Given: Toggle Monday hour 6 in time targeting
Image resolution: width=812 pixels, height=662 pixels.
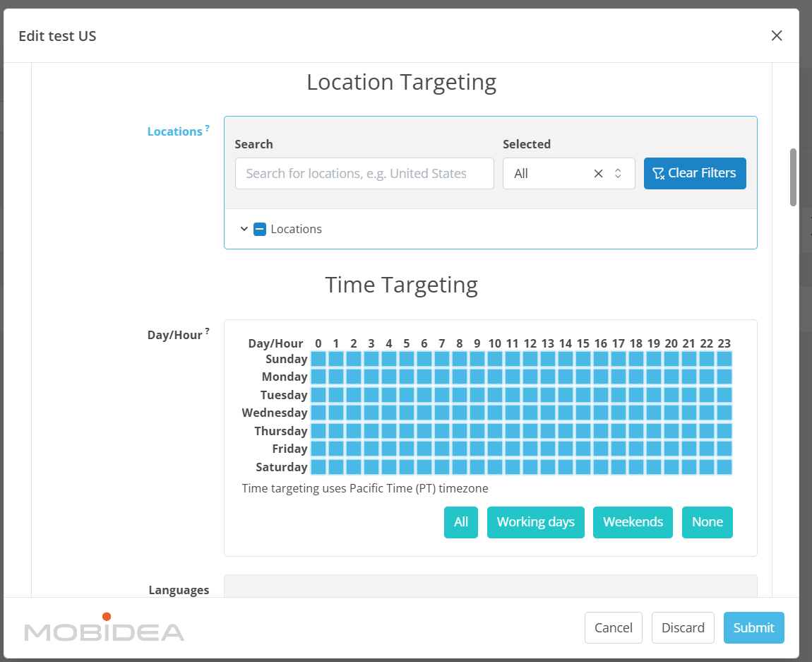Looking at the screenshot, I should point(424,377).
